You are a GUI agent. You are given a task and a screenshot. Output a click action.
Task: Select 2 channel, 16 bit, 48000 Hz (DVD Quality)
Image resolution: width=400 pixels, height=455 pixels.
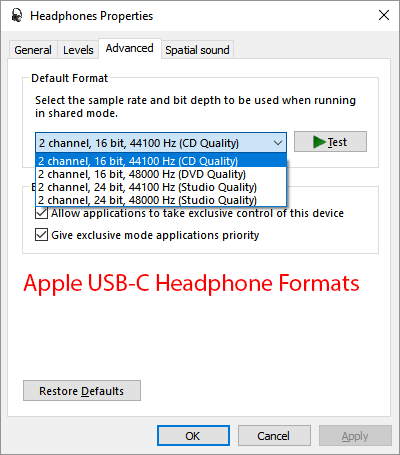[x=161, y=174]
